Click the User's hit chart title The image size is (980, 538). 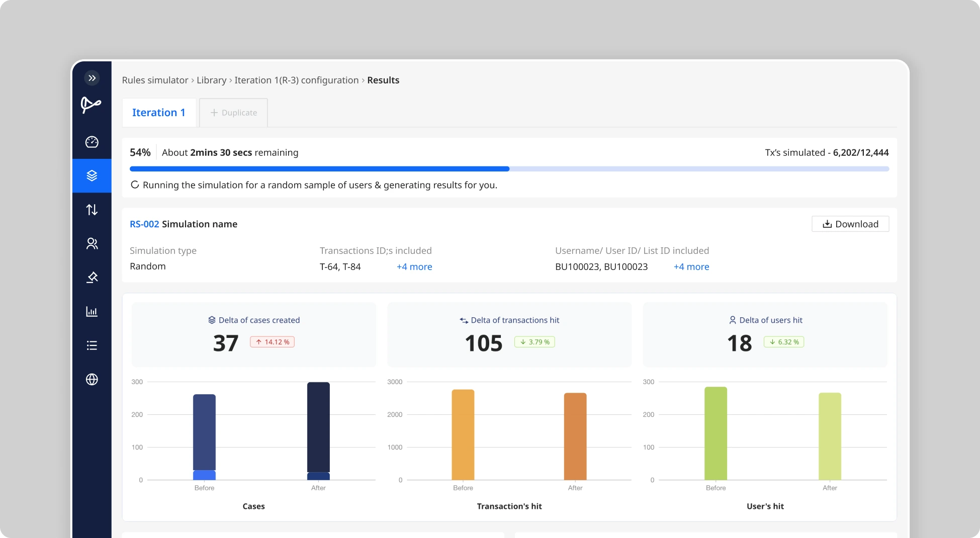pyautogui.click(x=765, y=506)
